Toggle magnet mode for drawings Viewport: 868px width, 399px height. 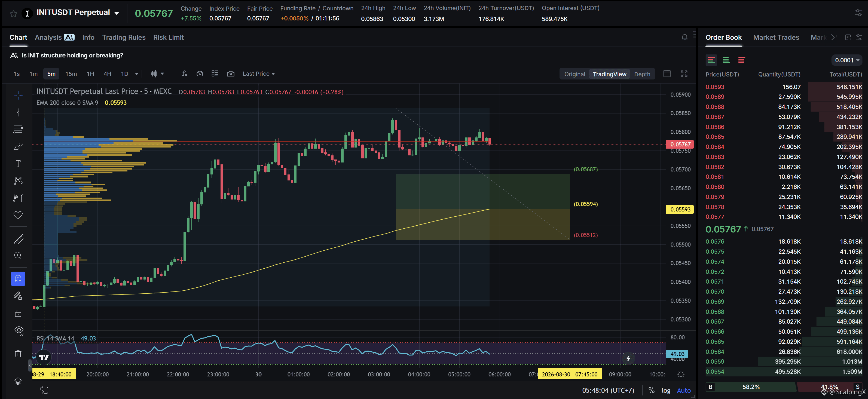tap(18, 279)
